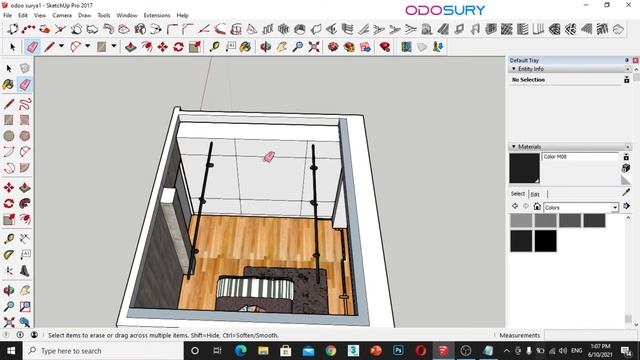Open the Camera menu
640x360 pixels.
point(62,16)
